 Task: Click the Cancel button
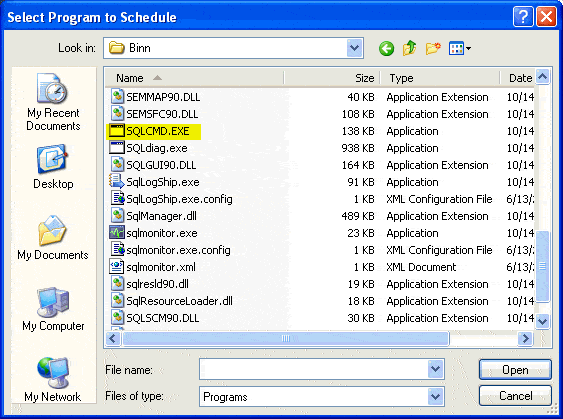pyautogui.click(x=515, y=396)
